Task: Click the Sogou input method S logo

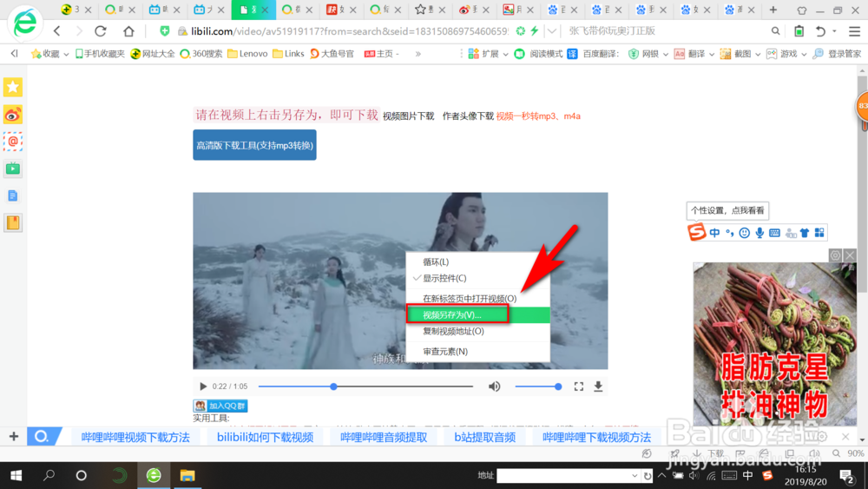Action: click(696, 232)
